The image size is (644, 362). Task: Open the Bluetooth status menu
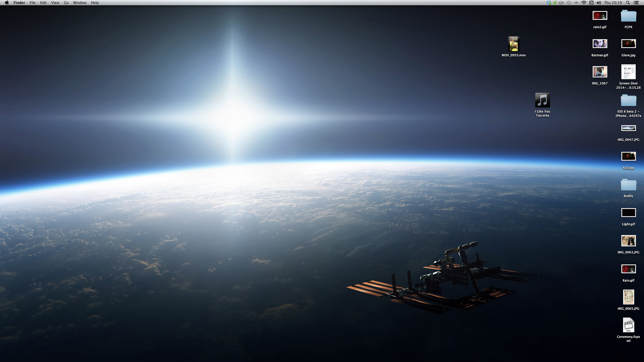[576, 3]
